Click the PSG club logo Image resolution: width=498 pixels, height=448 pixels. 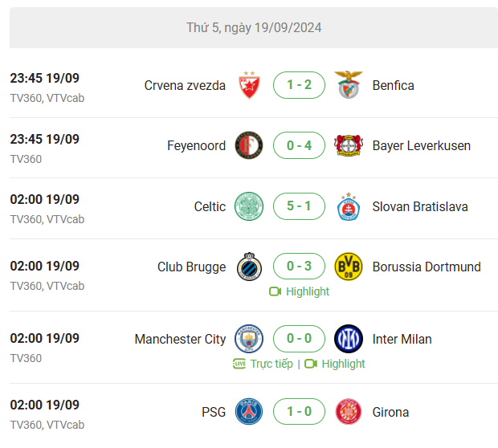(249, 412)
